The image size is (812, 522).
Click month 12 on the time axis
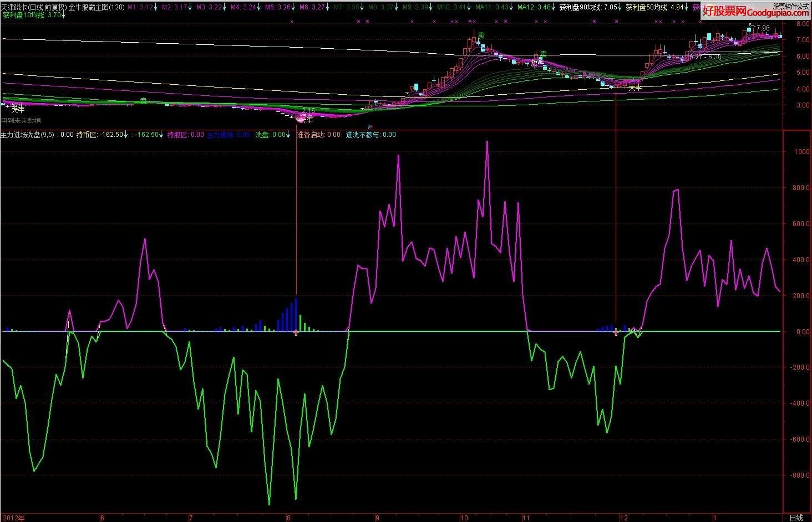623,518
